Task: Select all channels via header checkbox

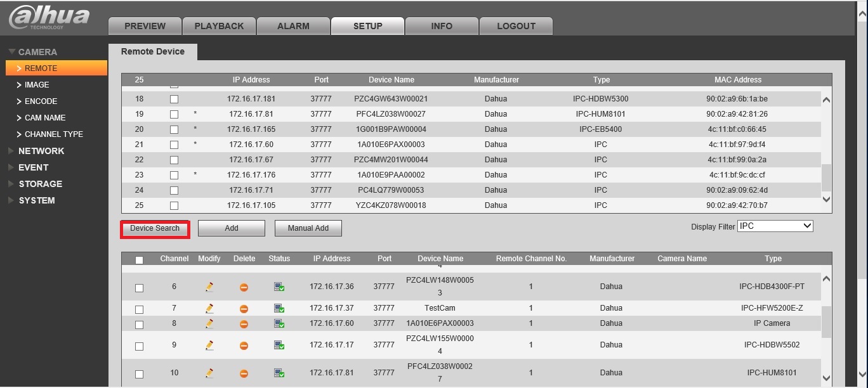Action: pos(140,259)
